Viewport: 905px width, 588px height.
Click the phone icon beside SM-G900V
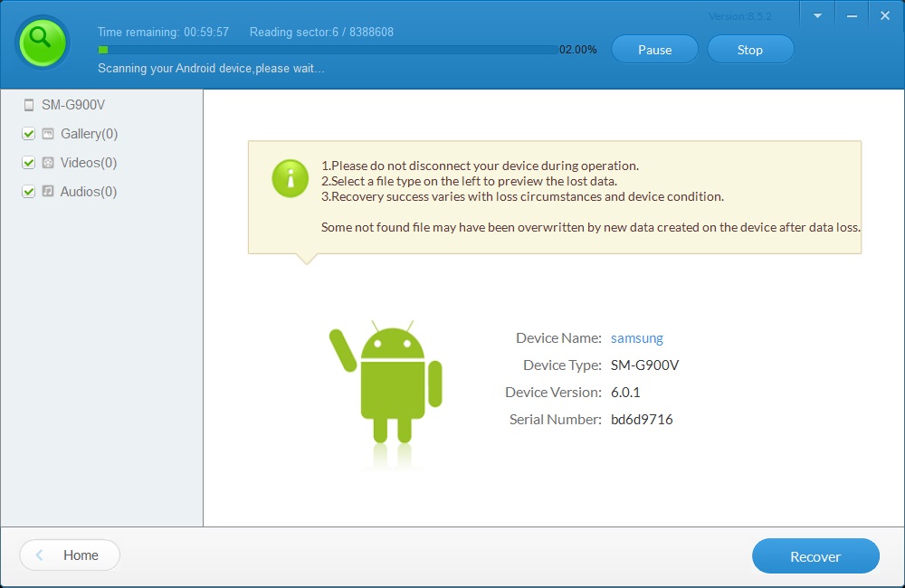point(27,104)
